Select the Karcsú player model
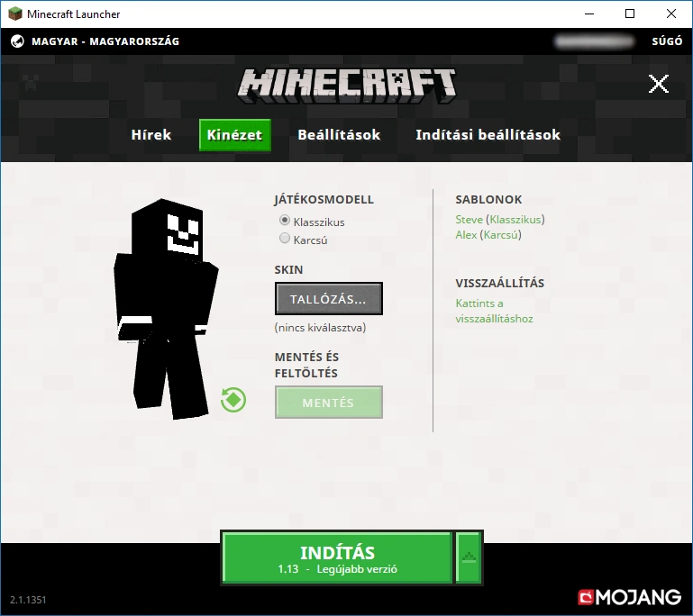The width and height of the screenshot is (693, 616). point(285,239)
